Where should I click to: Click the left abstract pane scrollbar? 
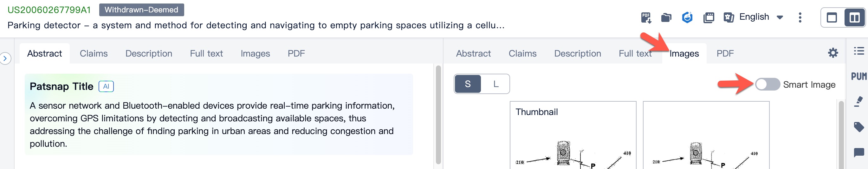(x=438, y=115)
